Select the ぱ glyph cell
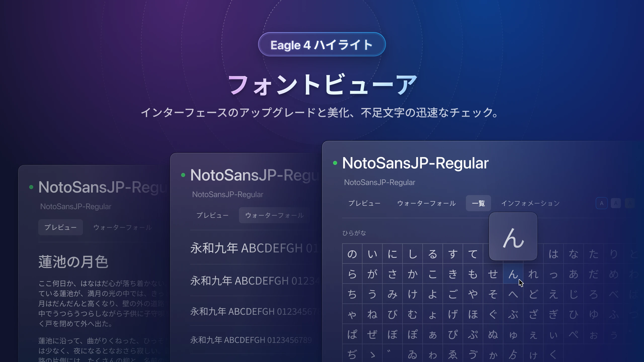644x362 pixels. [352, 334]
